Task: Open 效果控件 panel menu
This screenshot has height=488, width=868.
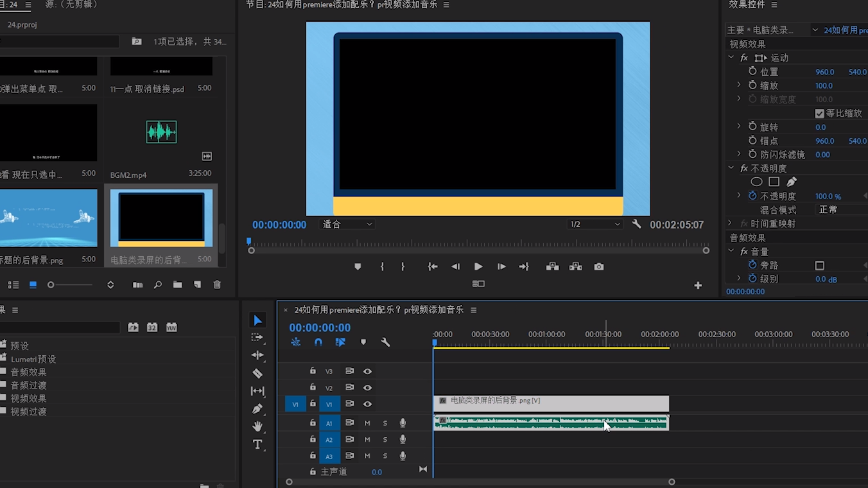Action: (x=774, y=4)
